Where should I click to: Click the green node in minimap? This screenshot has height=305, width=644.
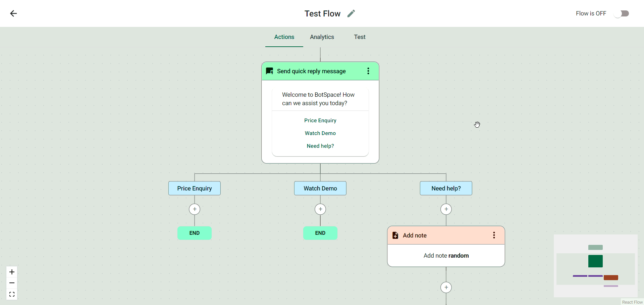595,261
